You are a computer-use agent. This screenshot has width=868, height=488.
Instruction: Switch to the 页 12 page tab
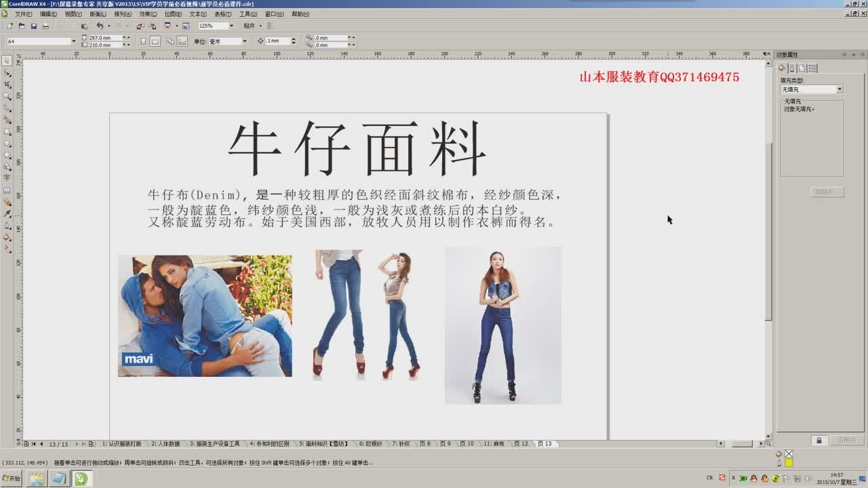[521, 444]
